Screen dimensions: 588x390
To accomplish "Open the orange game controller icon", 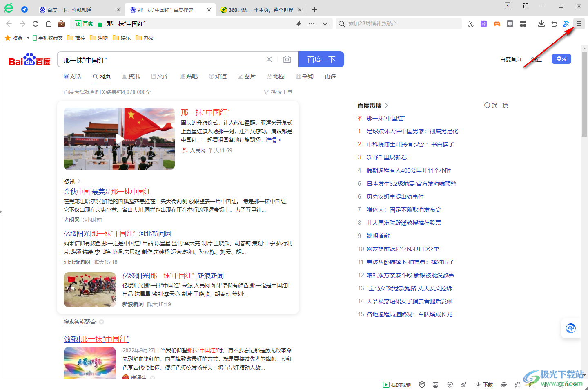I will 497,24.
